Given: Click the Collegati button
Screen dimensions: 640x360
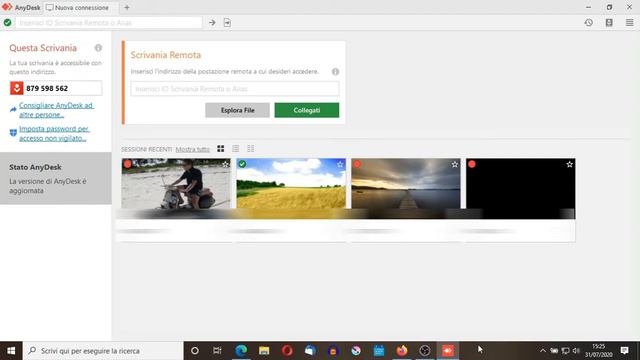Looking at the screenshot, I should (x=307, y=110).
